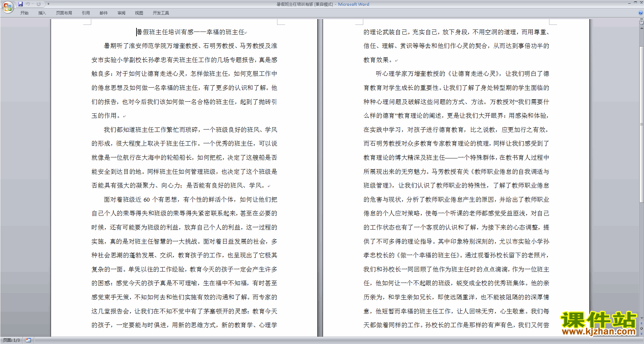Switch to the 页面布局 tab
Image resolution: width=644 pixels, height=344 pixels.
pos(64,13)
